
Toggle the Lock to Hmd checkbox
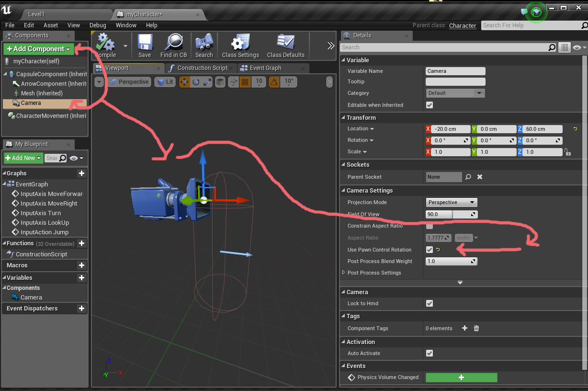click(430, 303)
